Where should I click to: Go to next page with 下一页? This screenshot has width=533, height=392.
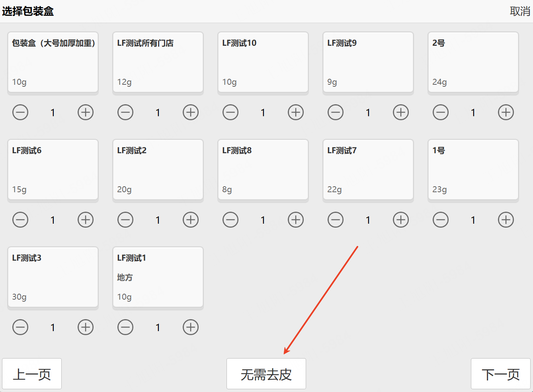coord(500,374)
